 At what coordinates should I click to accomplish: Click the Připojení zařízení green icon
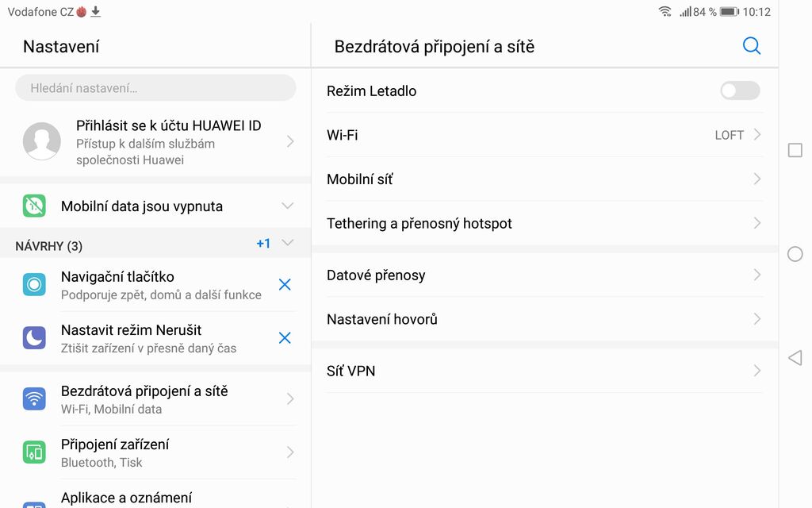tap(35, 452)
